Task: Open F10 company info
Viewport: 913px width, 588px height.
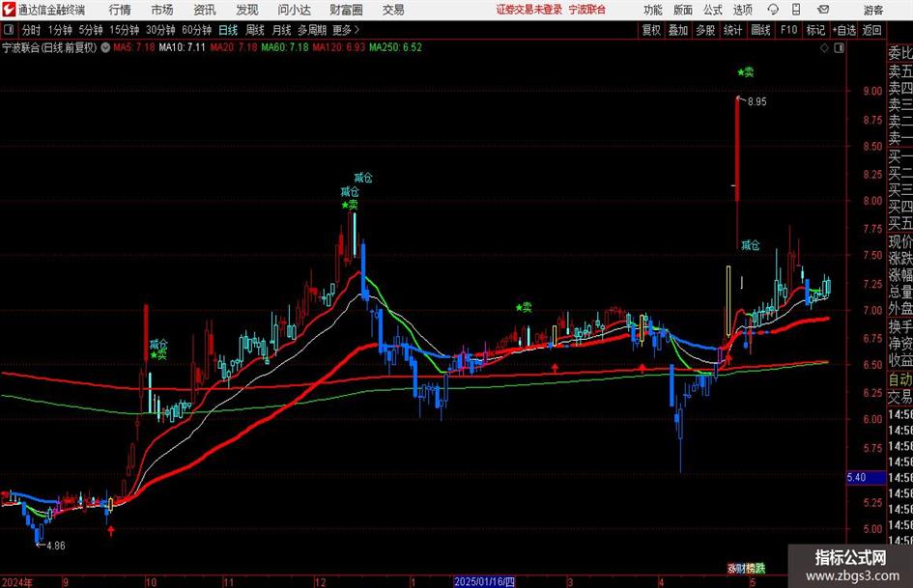Action: [x=789, y=30]
